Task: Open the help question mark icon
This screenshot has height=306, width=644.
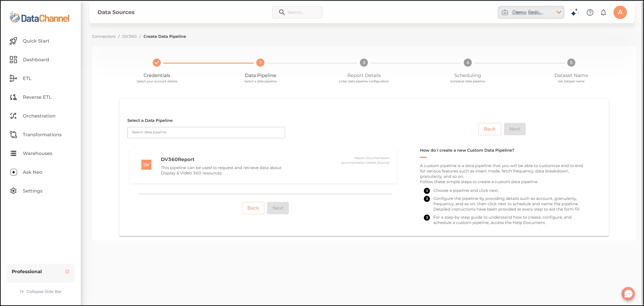Action: click(x=590, y=12)
